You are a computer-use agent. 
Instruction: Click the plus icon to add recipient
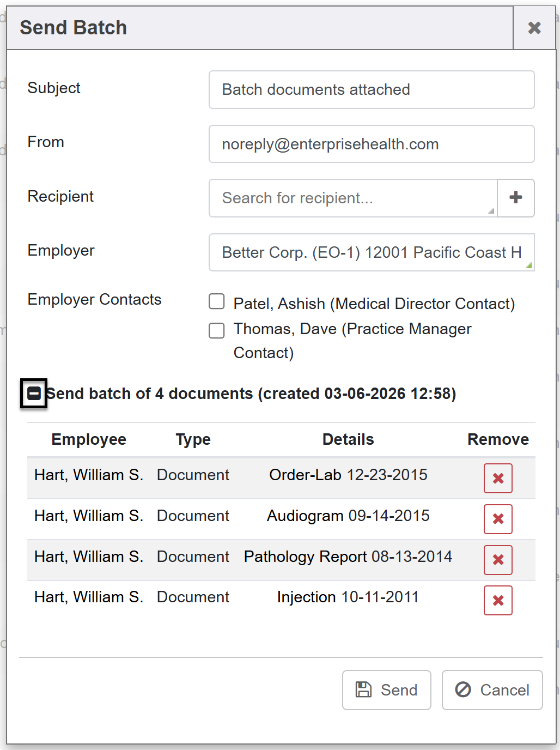point(515,198)
